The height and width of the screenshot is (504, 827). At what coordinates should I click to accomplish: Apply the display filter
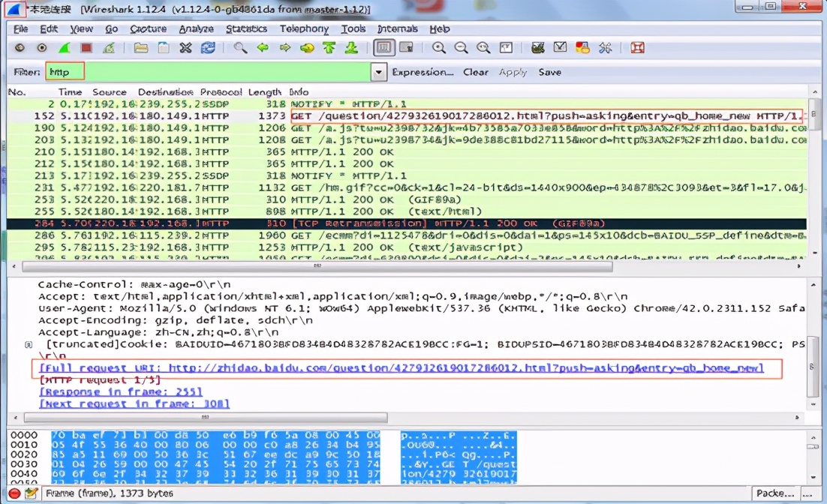coord(513,72)
